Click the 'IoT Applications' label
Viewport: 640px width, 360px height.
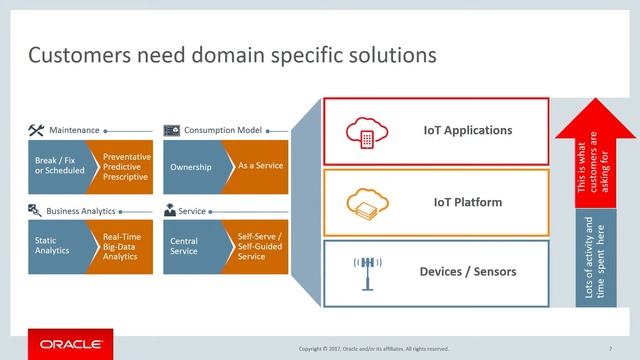[x=468, y=130]
